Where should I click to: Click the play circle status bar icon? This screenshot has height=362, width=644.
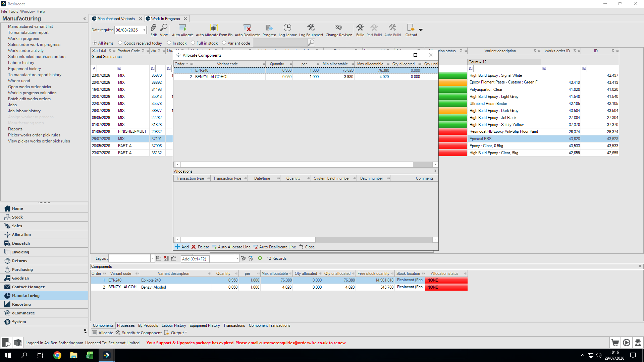[627, 343]
